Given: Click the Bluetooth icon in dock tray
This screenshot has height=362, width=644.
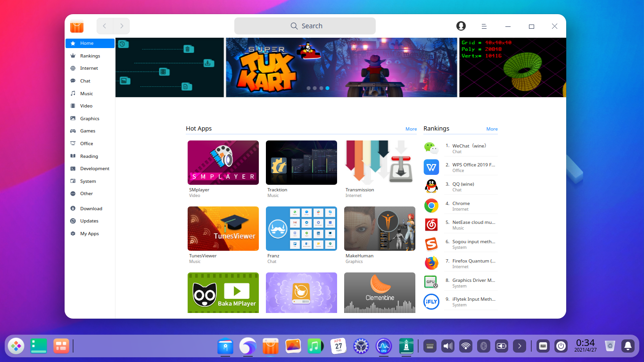Looking at the screenshot, I should (x=483, y=346).
